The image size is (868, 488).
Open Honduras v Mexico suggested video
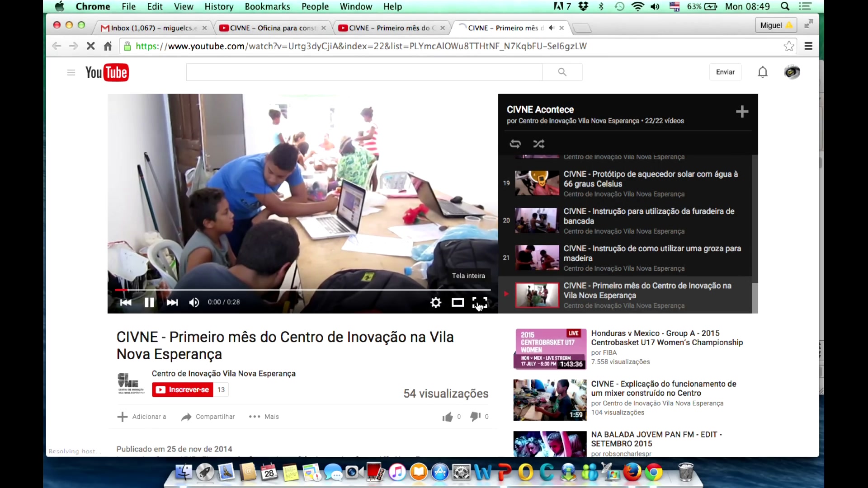coord(667,338)
